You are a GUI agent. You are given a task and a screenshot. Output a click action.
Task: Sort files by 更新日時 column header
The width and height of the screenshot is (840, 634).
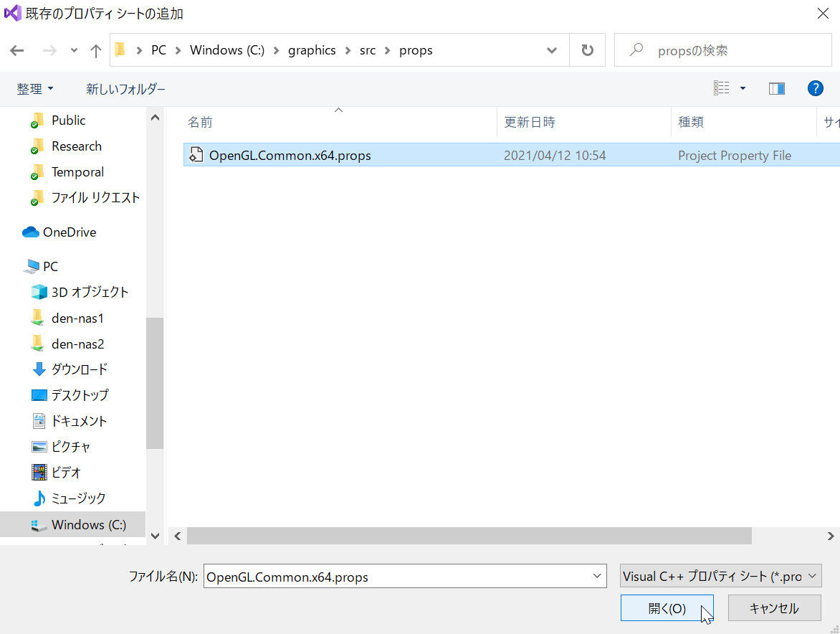tap(530, 122)
